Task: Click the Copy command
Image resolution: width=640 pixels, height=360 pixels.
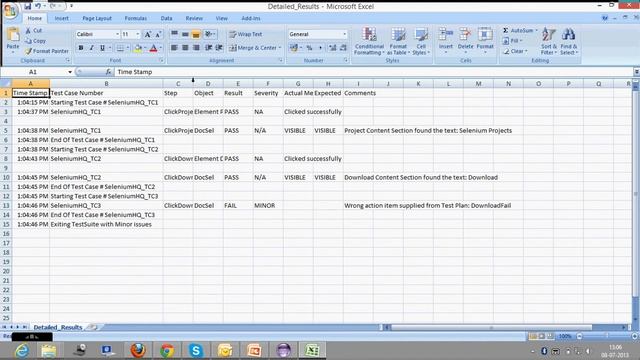Action: point(35,41)
